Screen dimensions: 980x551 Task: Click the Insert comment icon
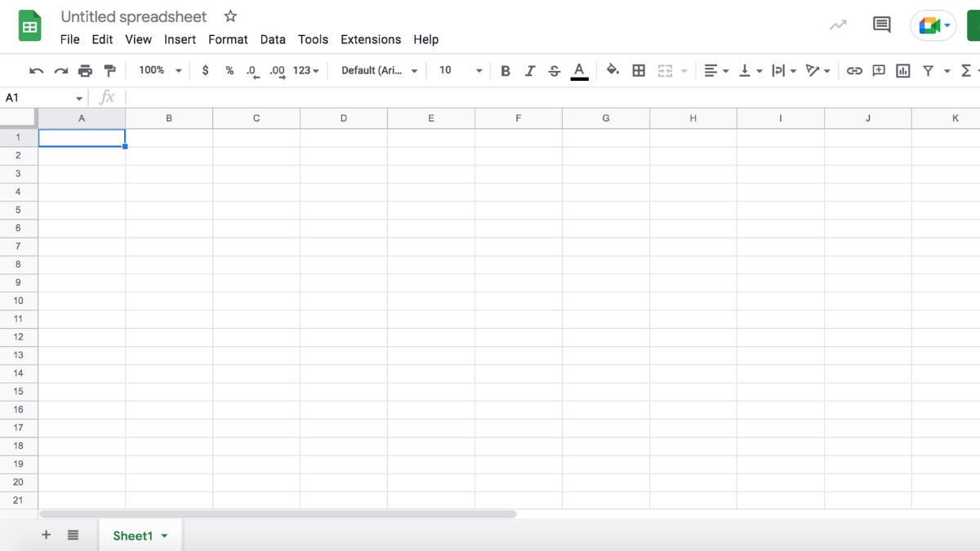878,70
